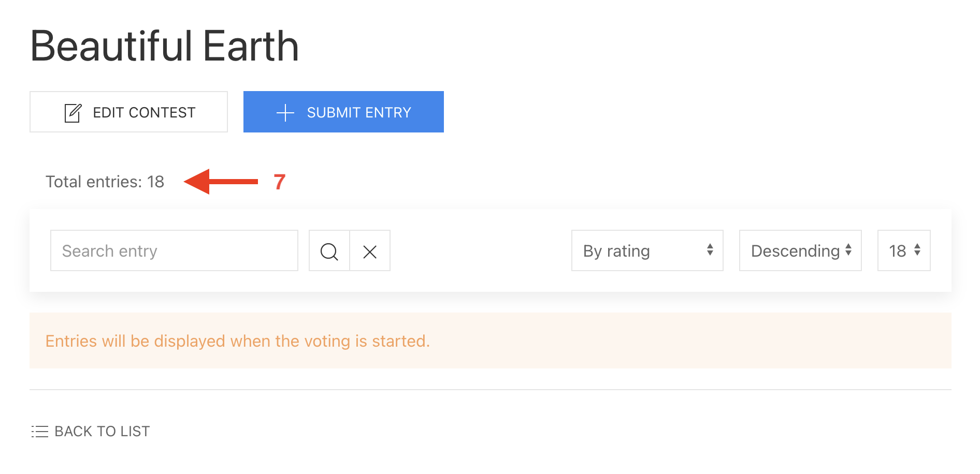
Task: Click the plus icon on Submit Entry
Action: [285, 113]
